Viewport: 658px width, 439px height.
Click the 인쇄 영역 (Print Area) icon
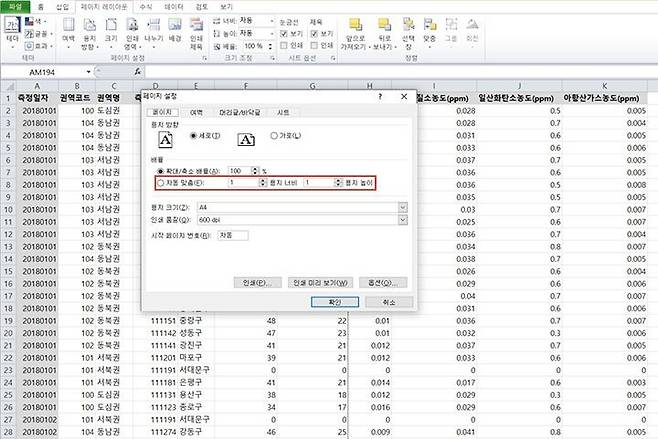pyautogui.click(x=130, y=34)
